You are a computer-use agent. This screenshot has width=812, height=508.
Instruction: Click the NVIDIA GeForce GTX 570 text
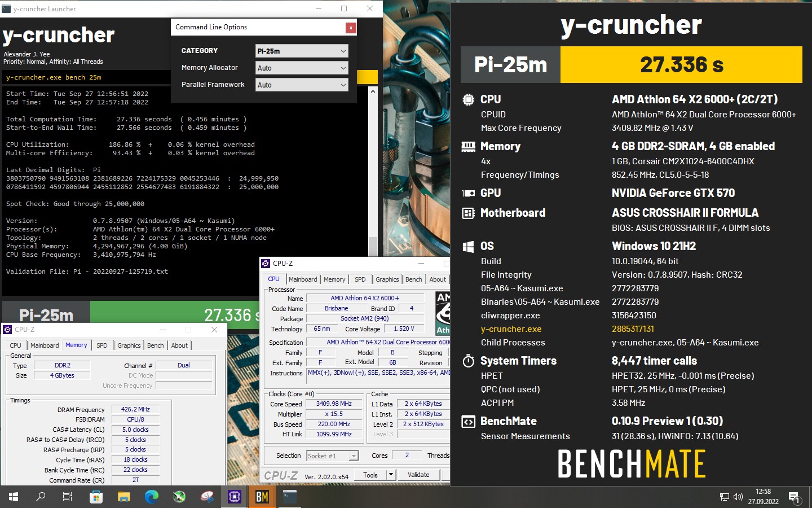tap(673, 193)
